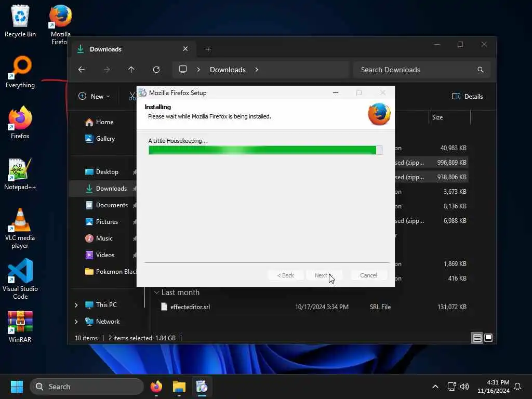Switch to details list view icon
532x399 pixels.
click(x=477, y=338)
